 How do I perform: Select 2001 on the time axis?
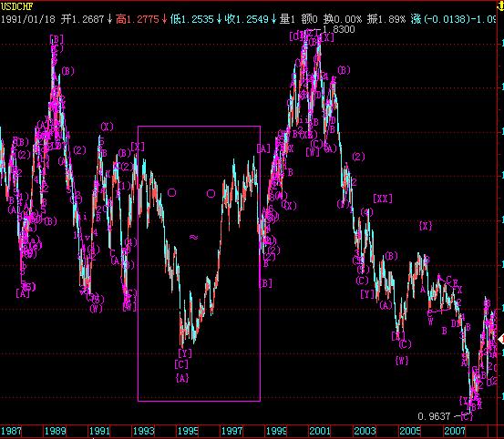(x=320, y=431)
